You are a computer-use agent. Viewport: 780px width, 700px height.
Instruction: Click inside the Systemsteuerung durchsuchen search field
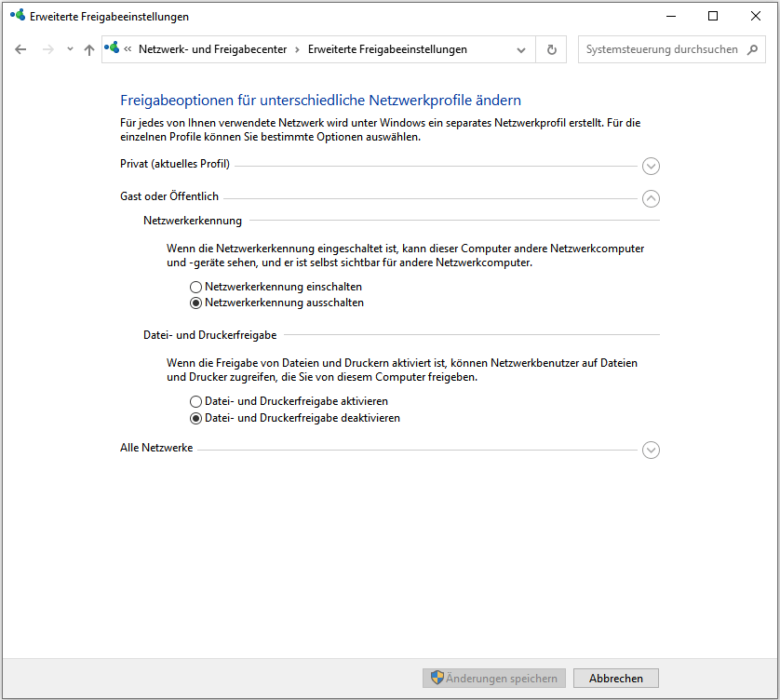click(661, 49)
